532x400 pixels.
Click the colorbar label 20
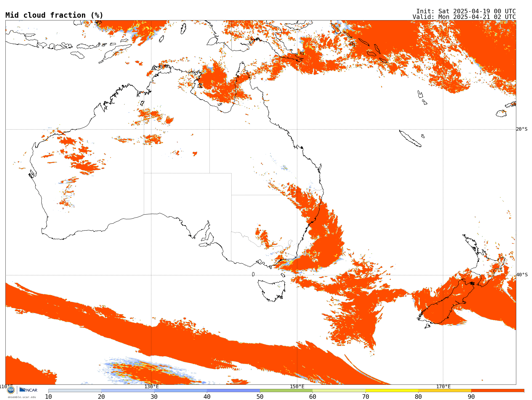[101, 397]
